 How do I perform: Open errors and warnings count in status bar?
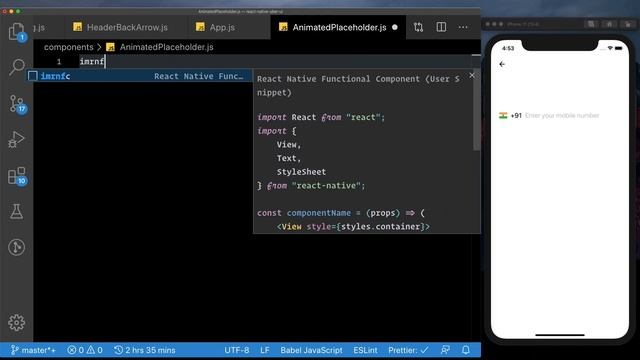point(85,350)
